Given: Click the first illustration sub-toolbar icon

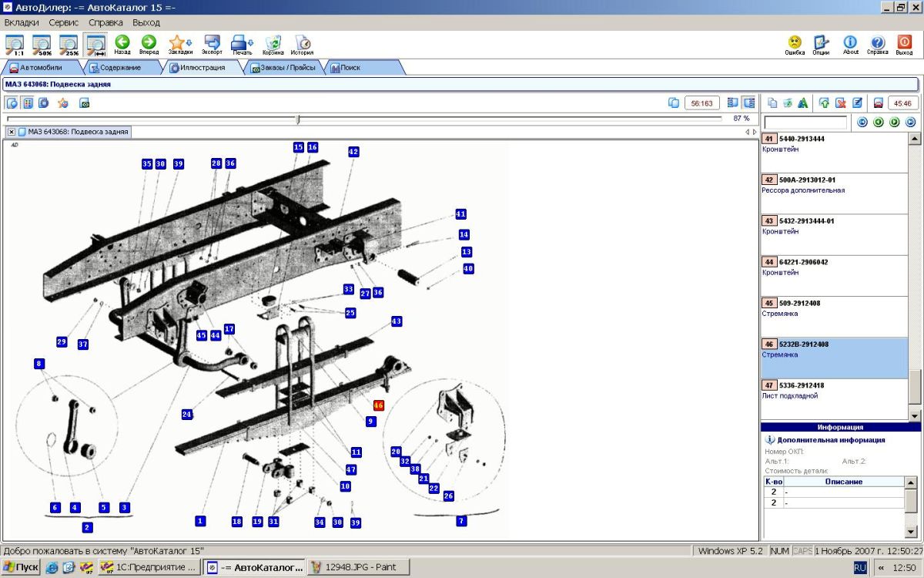Looking at the screenshot, I should 12,102.
